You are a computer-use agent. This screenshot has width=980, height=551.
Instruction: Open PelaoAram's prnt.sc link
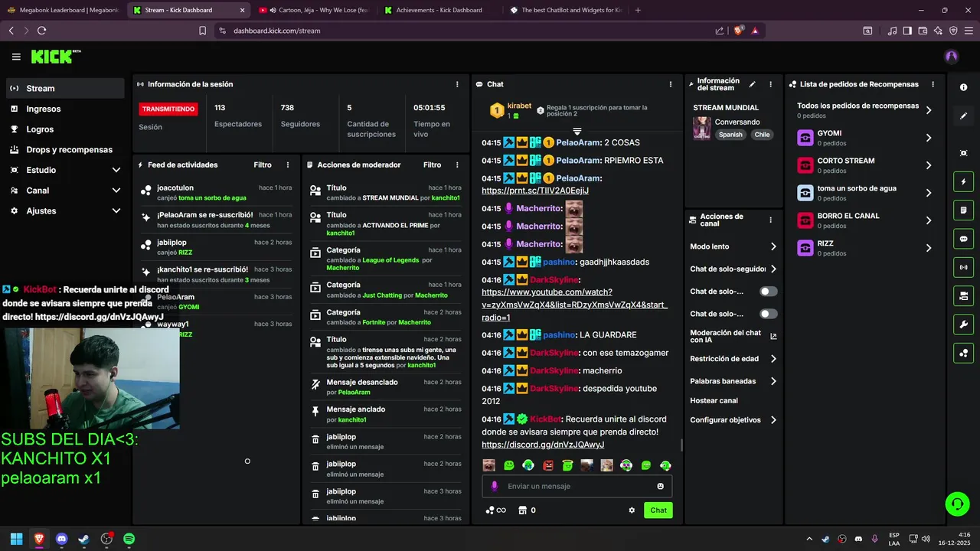pos(535,191)
